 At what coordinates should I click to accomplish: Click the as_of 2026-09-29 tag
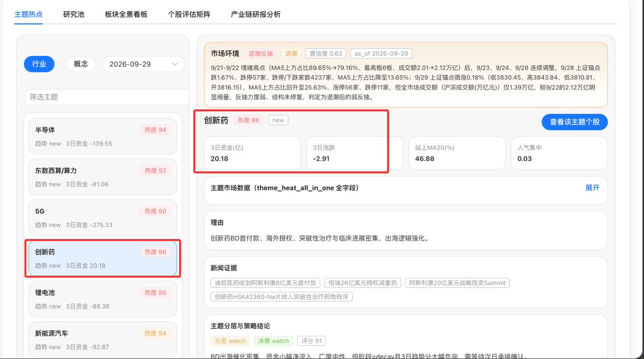point(382,54)
